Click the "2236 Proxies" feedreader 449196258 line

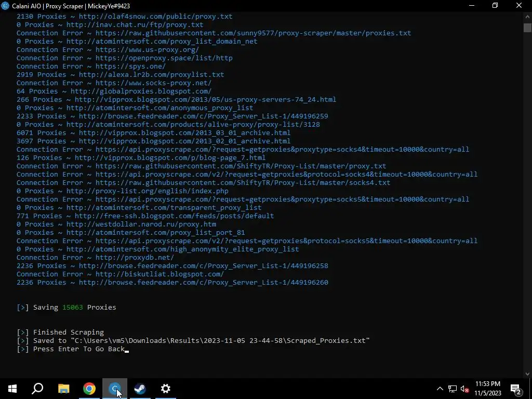(172, 265)
